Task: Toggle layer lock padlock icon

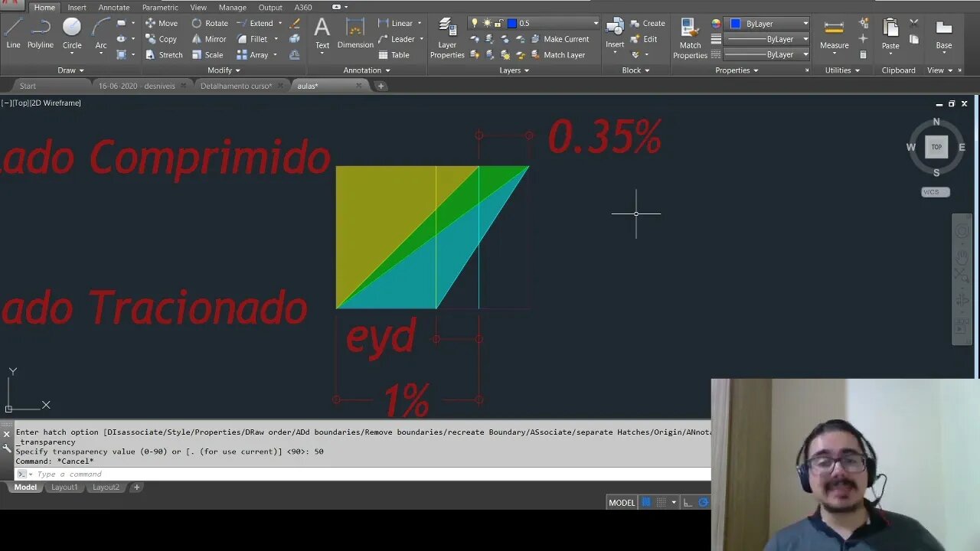Action: pos(499,23)
